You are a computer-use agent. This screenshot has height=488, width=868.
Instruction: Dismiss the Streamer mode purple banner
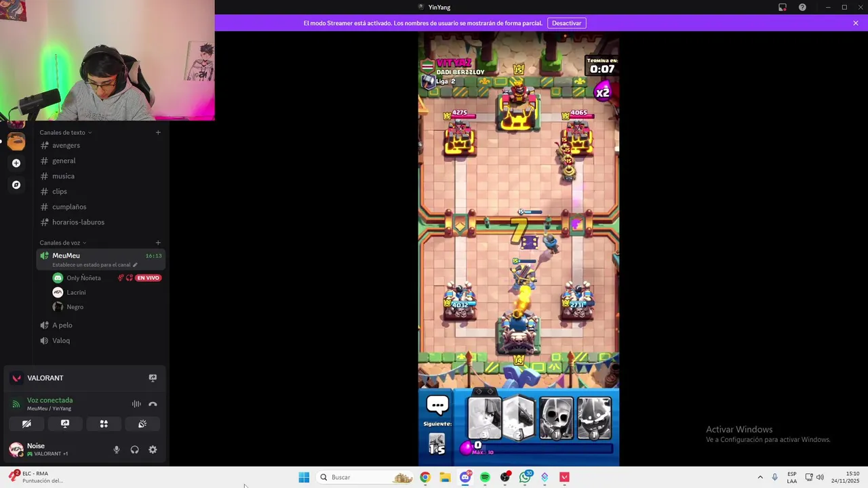(856, 23)
